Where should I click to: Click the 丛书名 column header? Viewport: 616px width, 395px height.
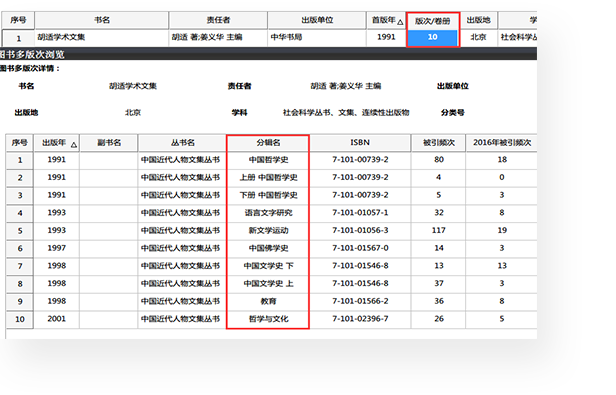pos(182,143)
